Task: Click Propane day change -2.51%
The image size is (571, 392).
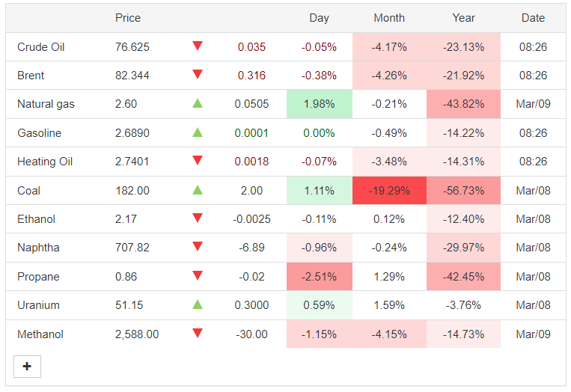Action: pyautogui.click(x=319, y=277)
